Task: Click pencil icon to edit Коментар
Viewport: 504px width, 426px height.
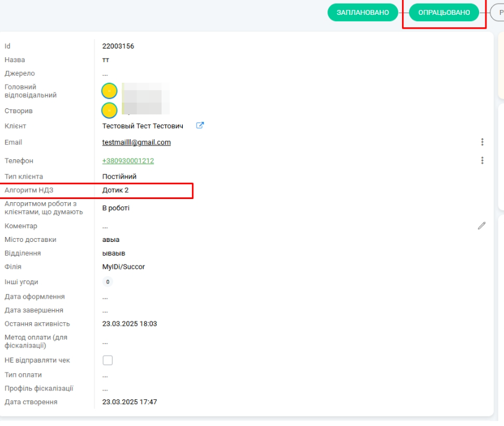Action: pos(482,226)
